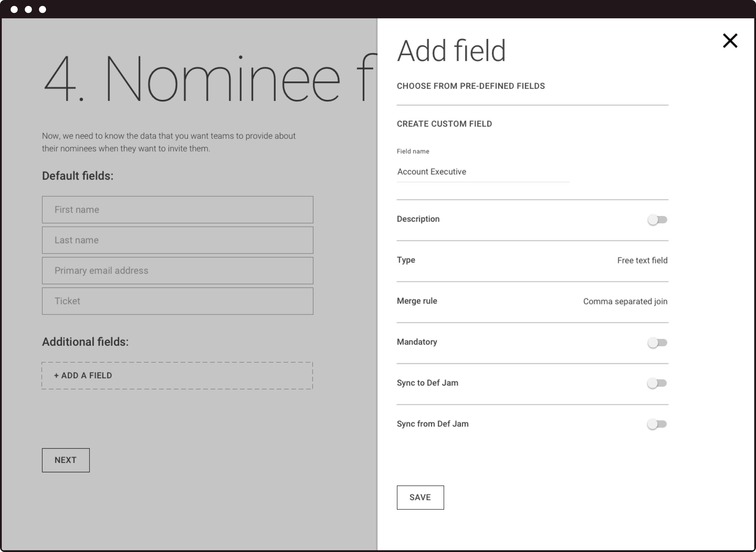The height and width of the screenshot is (552, 756).
Task: Click the First name default field
Action: click(x=178, y=210)
